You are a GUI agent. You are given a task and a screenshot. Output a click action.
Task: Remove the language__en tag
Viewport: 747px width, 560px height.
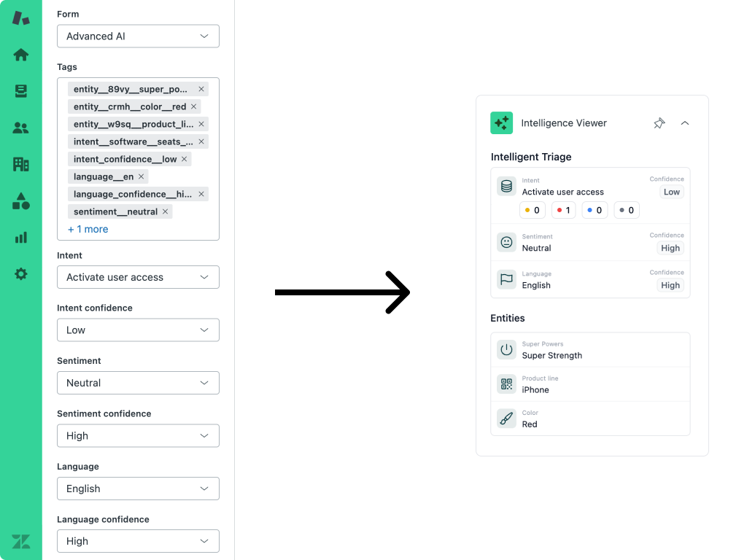pyautogui.click(x=142, y=176)
